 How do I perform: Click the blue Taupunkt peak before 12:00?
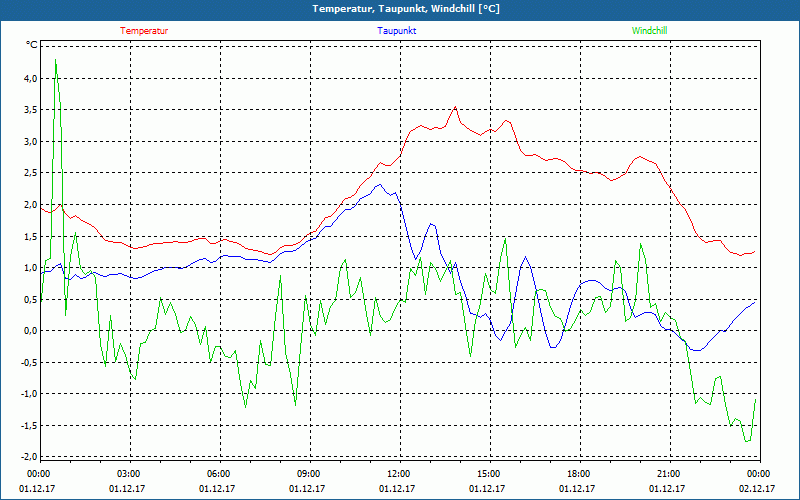(x=379, y=185)
